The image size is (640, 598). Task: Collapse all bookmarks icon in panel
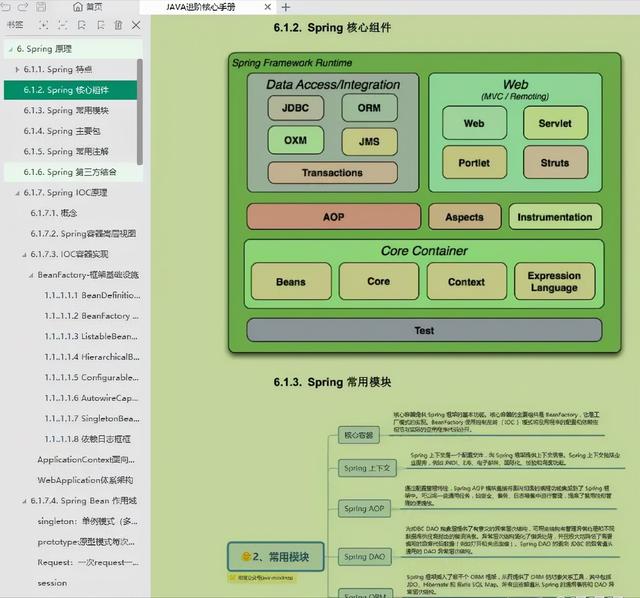coord(62,25)
